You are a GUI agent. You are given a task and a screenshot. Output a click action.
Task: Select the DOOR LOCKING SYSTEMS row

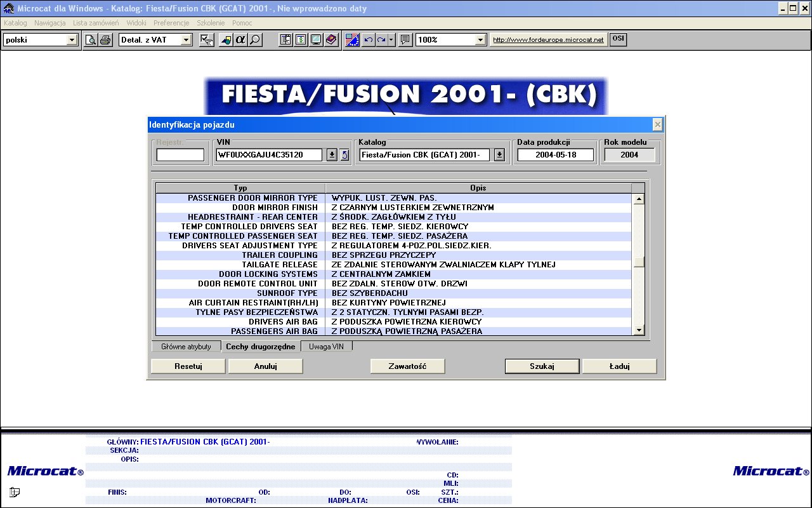tap(394, 274)
